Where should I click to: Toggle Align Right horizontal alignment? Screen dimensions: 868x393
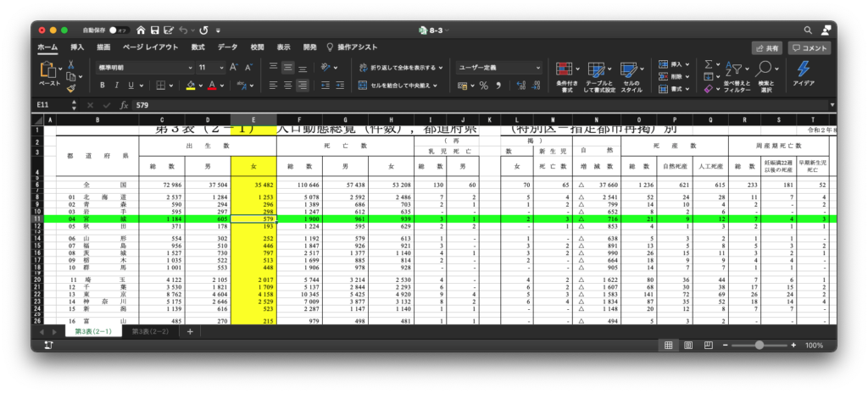(x=303, y=86)
